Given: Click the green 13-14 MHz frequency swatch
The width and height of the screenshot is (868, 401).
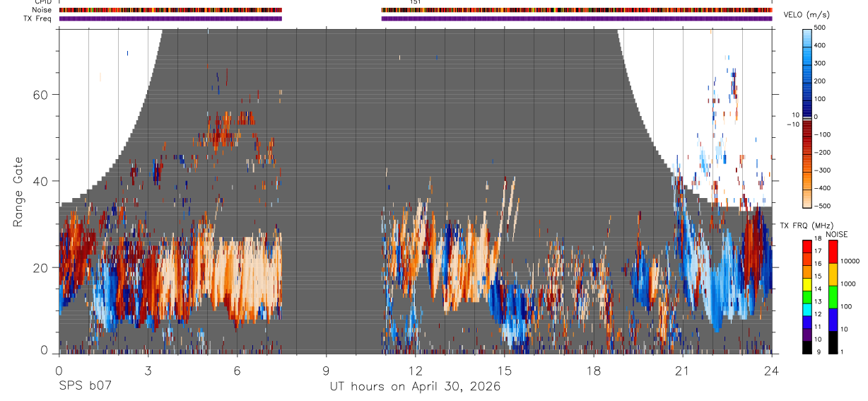Looking at the screenshot, I should coord(808,296).
